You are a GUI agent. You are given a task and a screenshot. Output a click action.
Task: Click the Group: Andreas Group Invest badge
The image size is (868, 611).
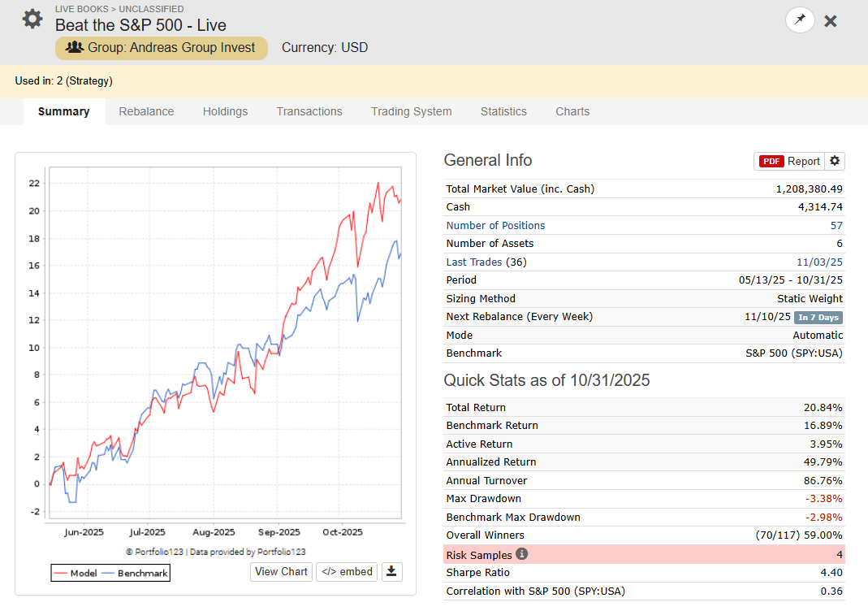(161, 48)
